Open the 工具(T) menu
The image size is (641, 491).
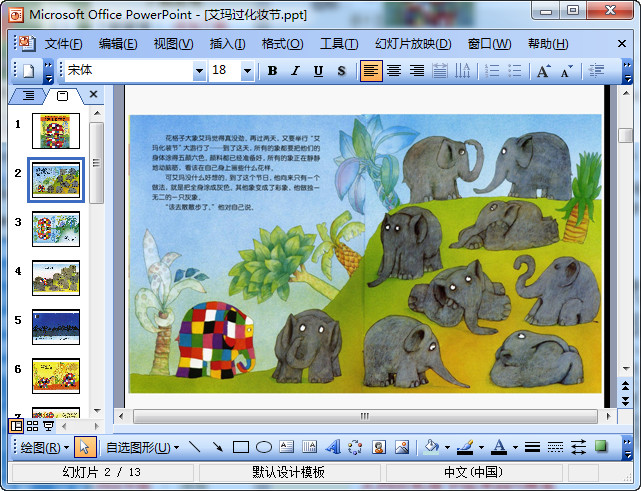[x=339, y=44]
